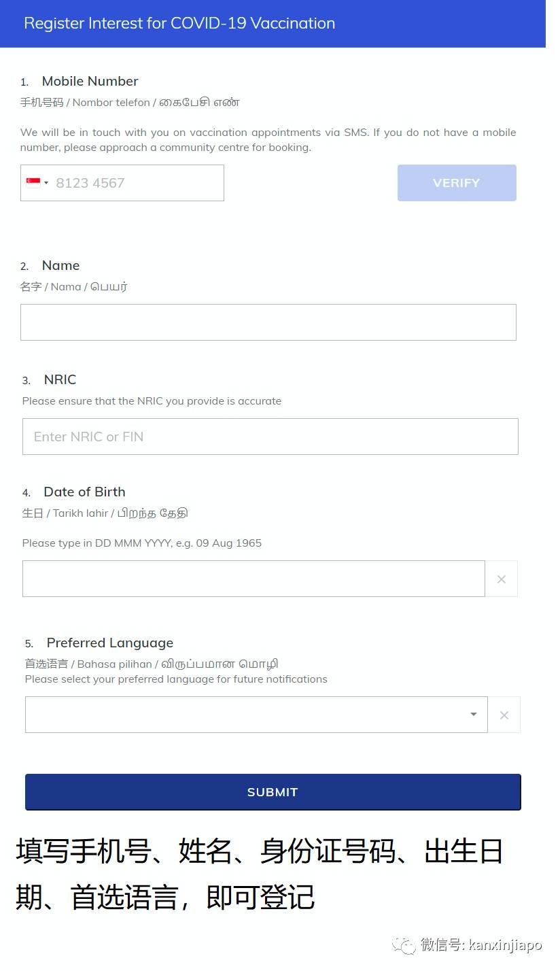Image resolution: width=560 pixels, height=971 pixels.
Task: Open country code arrow beside the flag
Action: tap(46, 183)
